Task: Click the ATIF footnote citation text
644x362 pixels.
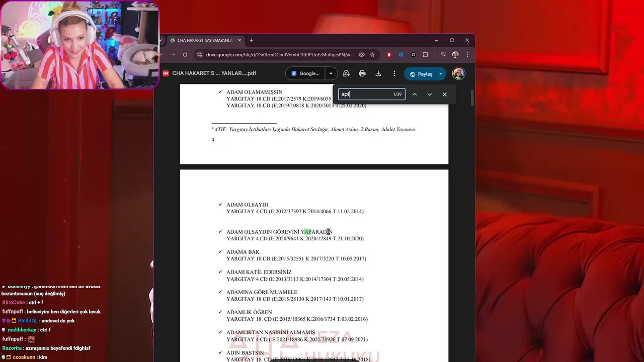Action: pyautogui.click(x=315, y=129)
